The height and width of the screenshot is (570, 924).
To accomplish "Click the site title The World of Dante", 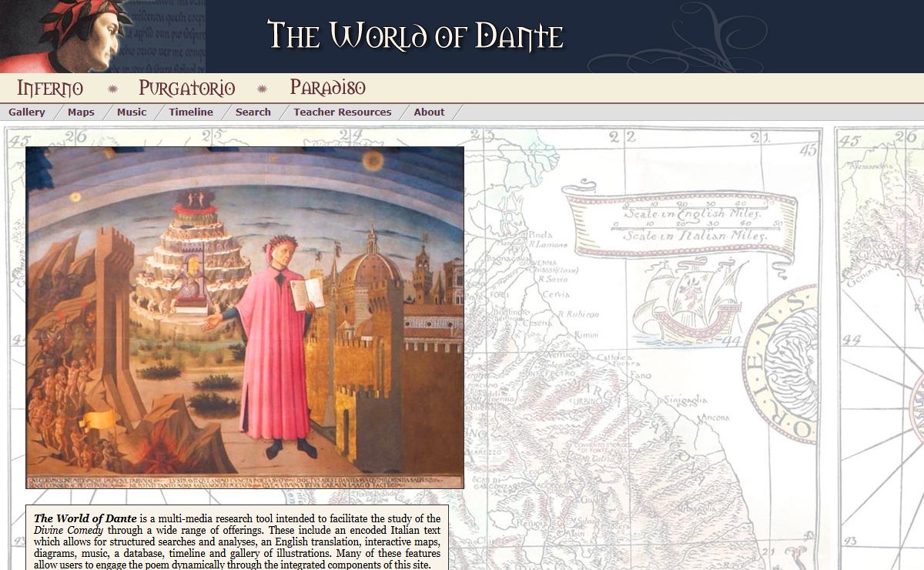I will (x=415, y=36).
